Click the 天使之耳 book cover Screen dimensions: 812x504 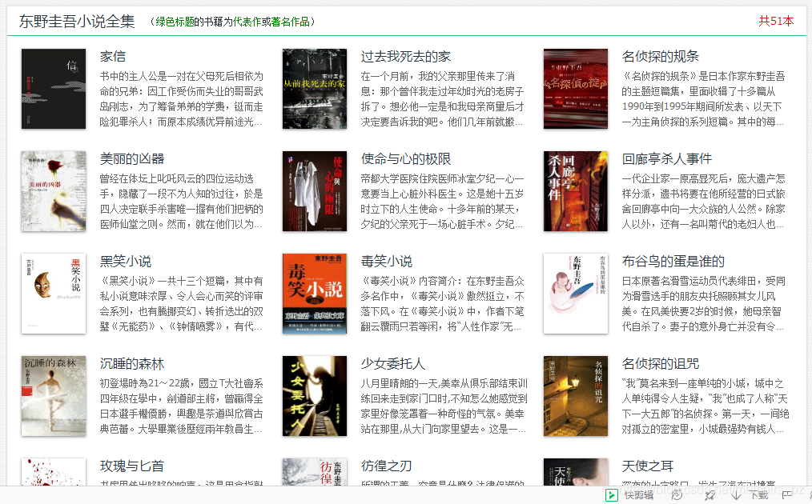pos(575,472)
